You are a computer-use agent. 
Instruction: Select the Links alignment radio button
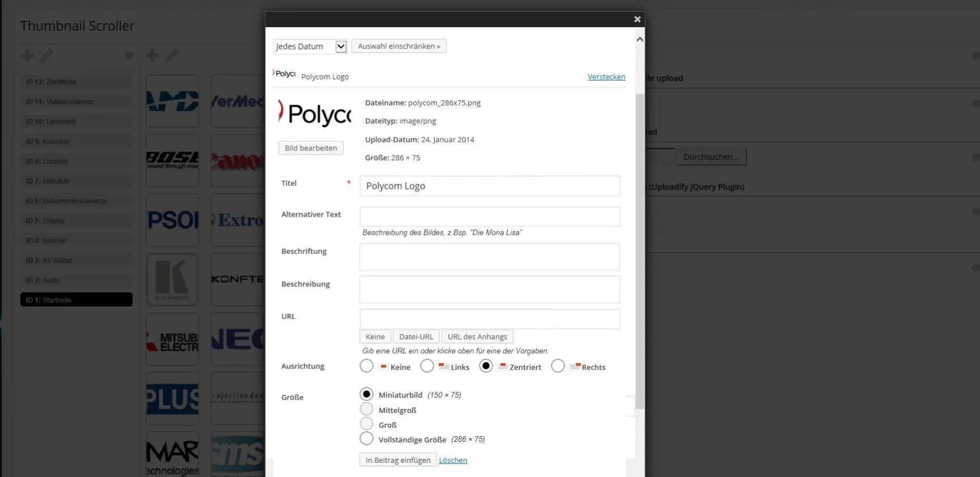tap(427, 366)
